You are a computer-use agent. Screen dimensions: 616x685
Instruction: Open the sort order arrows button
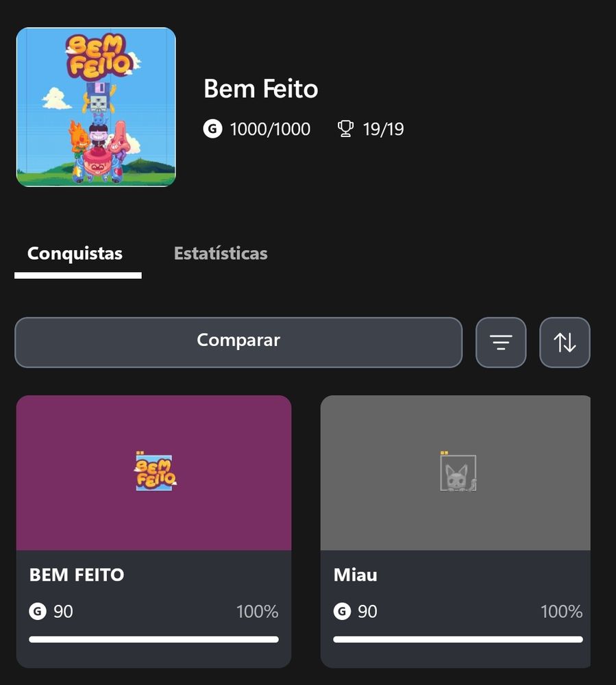[x=565, y=342]
